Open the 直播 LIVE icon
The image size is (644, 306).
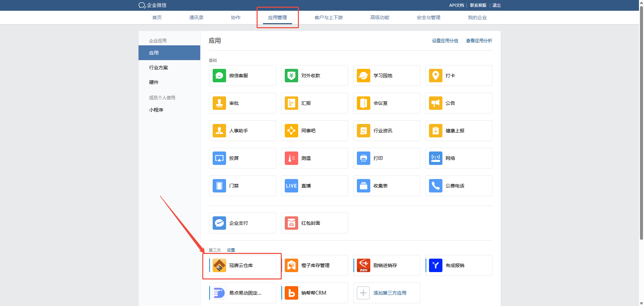[x=291, y=186]
